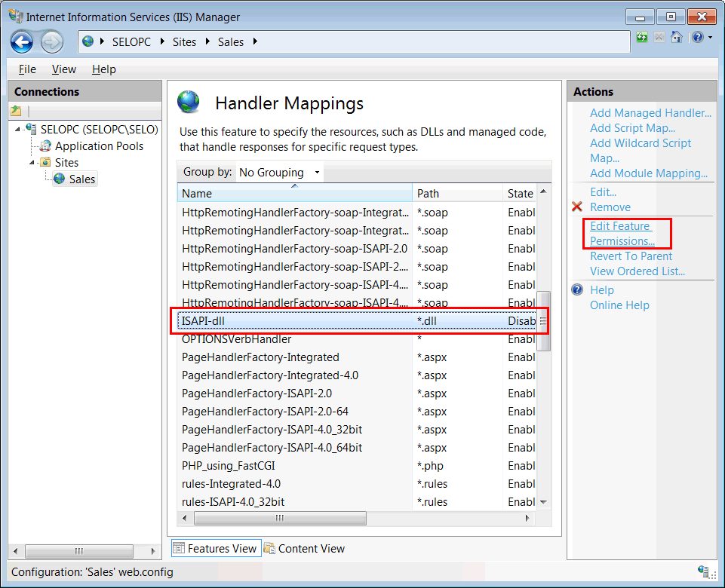Viewport: 725px width, 588px height.
Task: Expand the arrow after Sales in breadcrumb
Action: click(255, 41)
